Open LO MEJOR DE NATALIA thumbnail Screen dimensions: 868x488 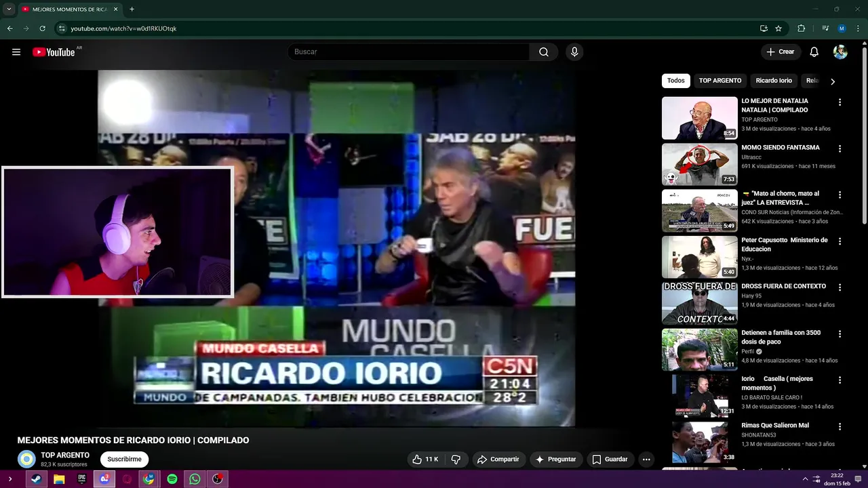tap(699, 118)
